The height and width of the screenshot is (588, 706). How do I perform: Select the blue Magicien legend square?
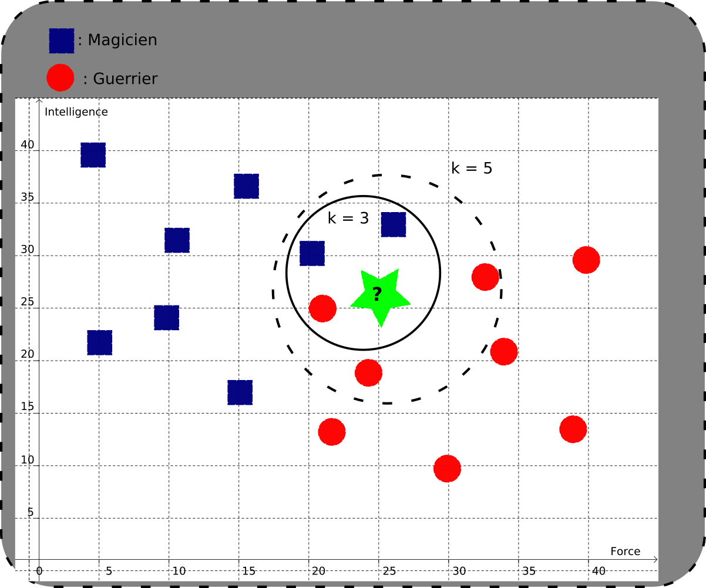coord(61,41)
